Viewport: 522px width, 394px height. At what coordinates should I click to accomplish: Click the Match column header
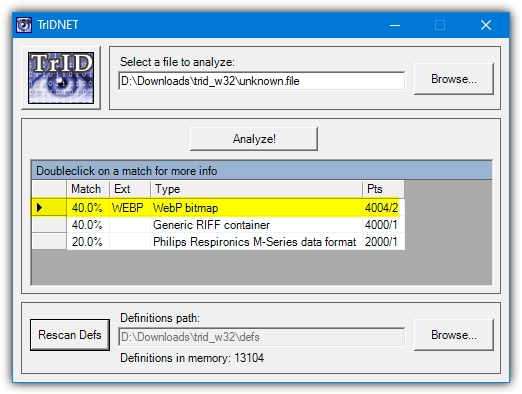tap(88, 189)
